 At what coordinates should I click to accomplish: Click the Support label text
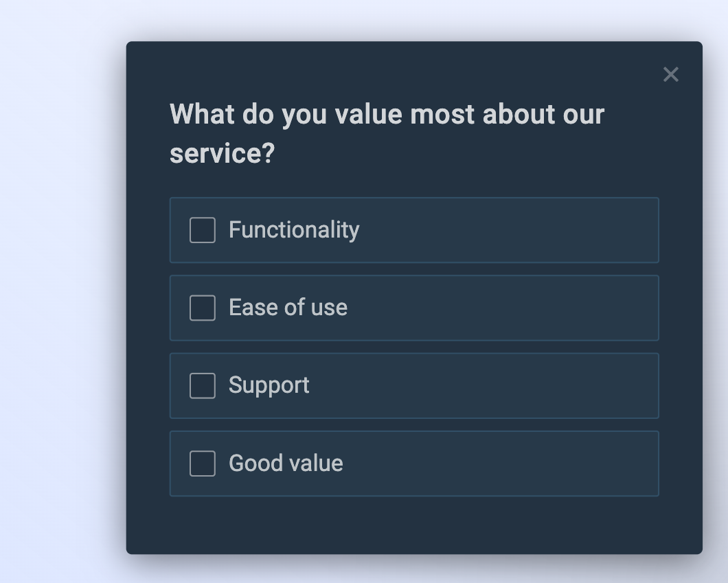pyautogui.click(x=269, y=386)
